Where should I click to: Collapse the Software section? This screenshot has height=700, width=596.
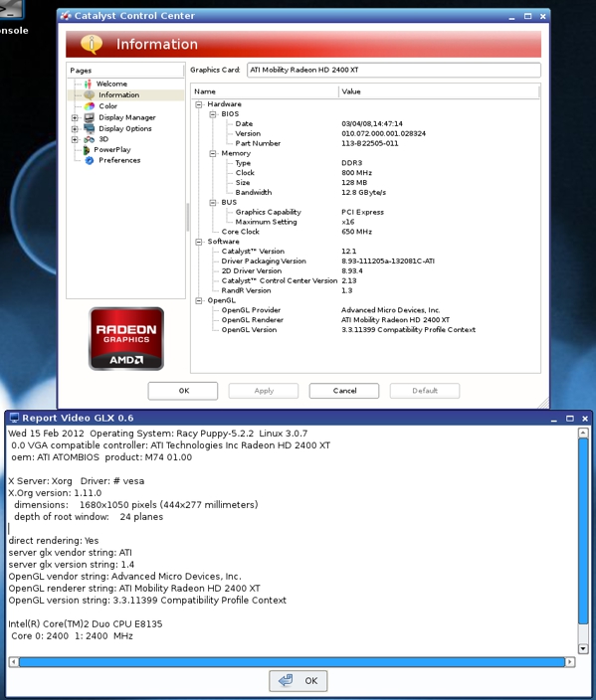coord(199,242)
